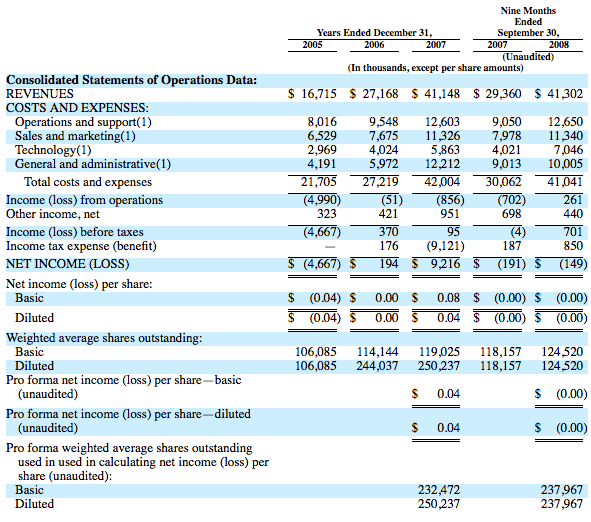The width and height of the screenshot is (591, 522).
Task: Click the 2005 REVENUES value $16,715
Action: pyautogui.click(x=312, y=94)
